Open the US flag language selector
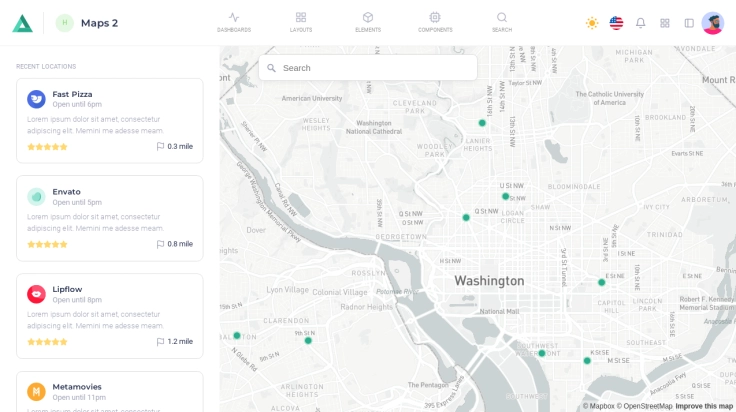This screenshot has height=412, width=736. click(616, 23)
